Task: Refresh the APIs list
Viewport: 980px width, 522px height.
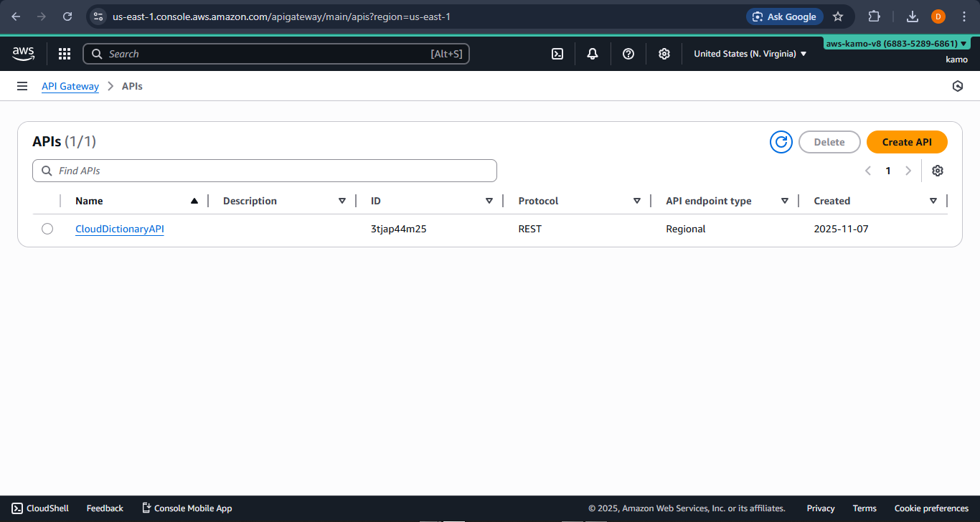Action: point(781,142)
